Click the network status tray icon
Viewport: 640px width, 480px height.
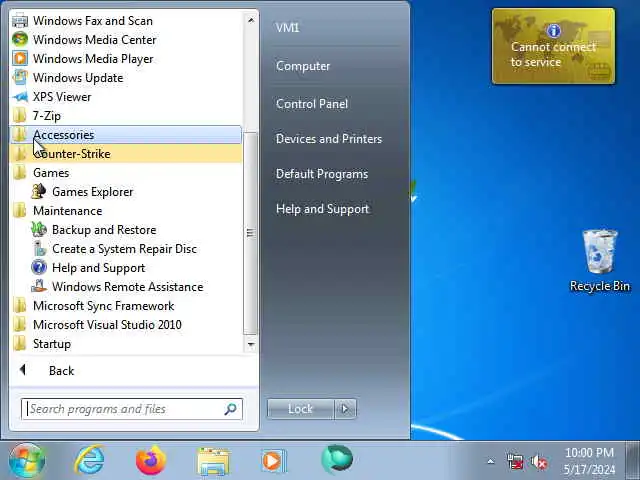tap(515, 462)
